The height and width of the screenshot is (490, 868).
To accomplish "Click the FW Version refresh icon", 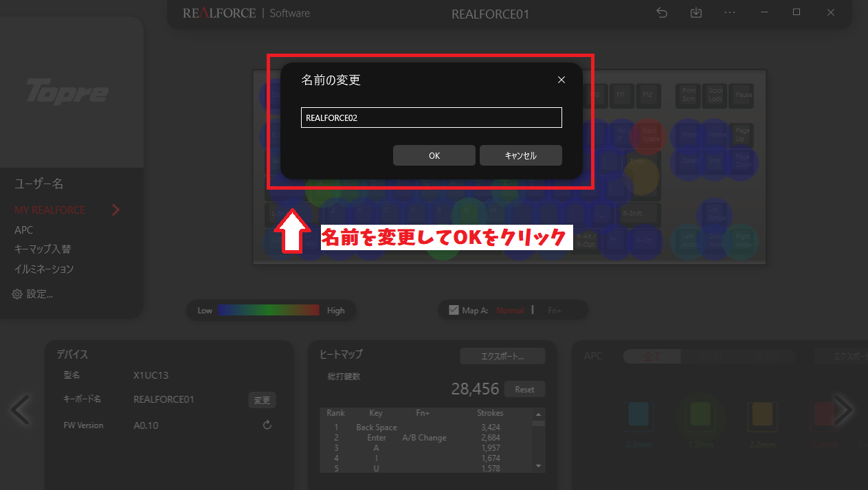I will coord(267,425).
